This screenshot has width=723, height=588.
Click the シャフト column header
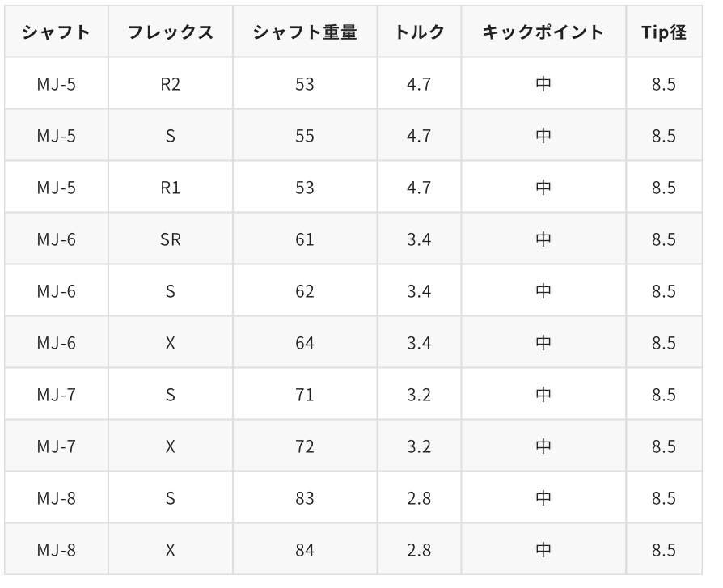(x=57, y=32)
